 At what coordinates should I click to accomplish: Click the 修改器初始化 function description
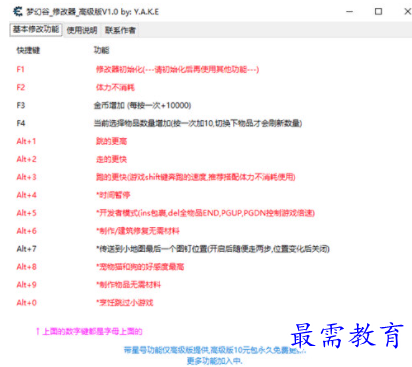[x=177, y=69]
